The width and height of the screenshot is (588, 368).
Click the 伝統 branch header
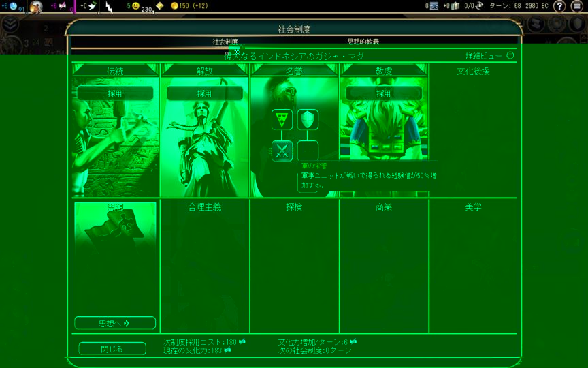tap(115, 71)
